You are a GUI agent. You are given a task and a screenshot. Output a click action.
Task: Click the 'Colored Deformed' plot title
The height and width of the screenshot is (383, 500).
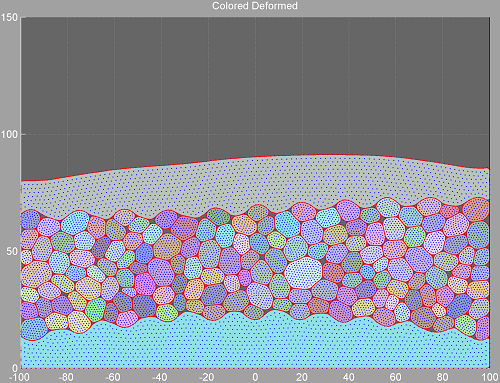coord(255,6)
